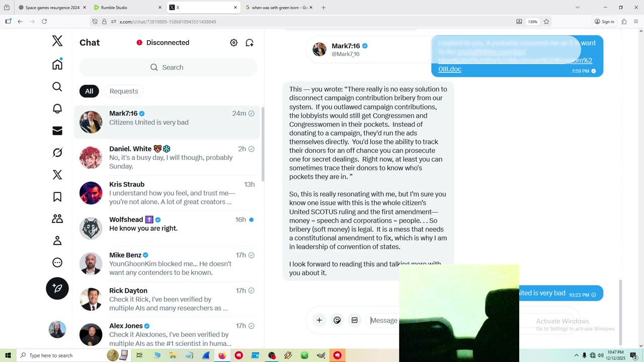This screenshot has height=362, width=644.
Task: Reload the current page
Action: pos(44,22)
